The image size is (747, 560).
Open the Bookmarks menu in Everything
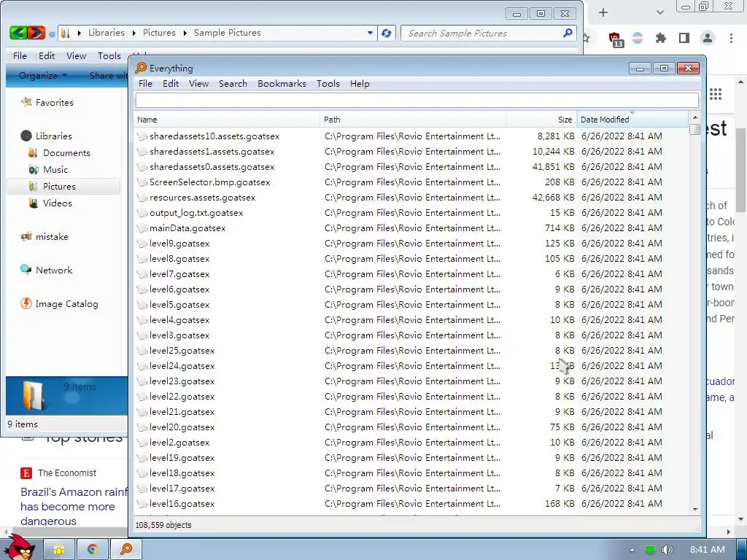point(282,84)
